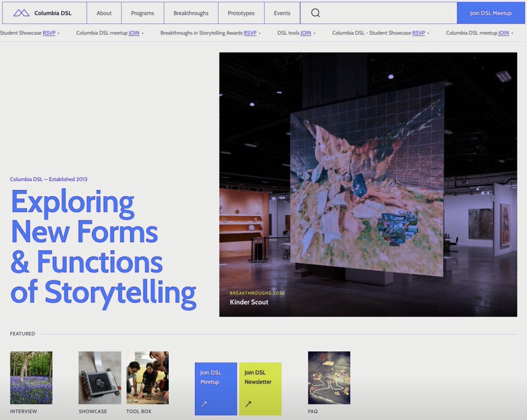Click JOIN link after last Columbia DSL meetup
This screenshot has height=420, width=527.
tap(504, 33)
